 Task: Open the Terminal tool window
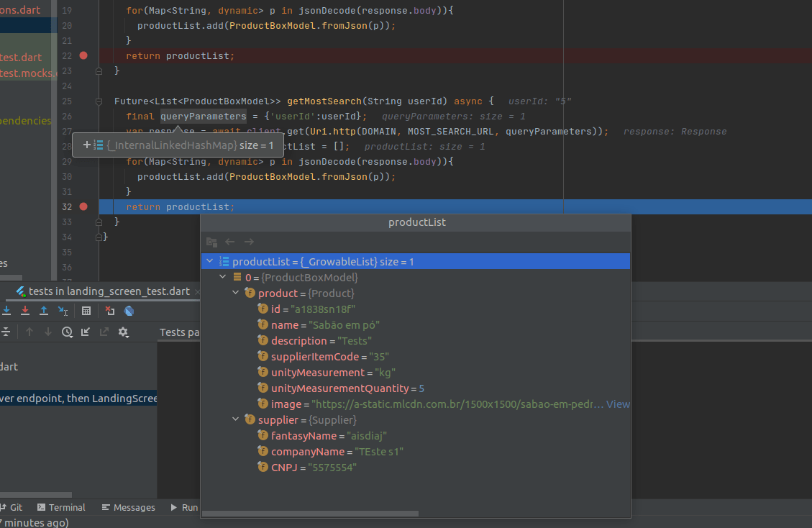pyautogui.click(x=61, y=507)
